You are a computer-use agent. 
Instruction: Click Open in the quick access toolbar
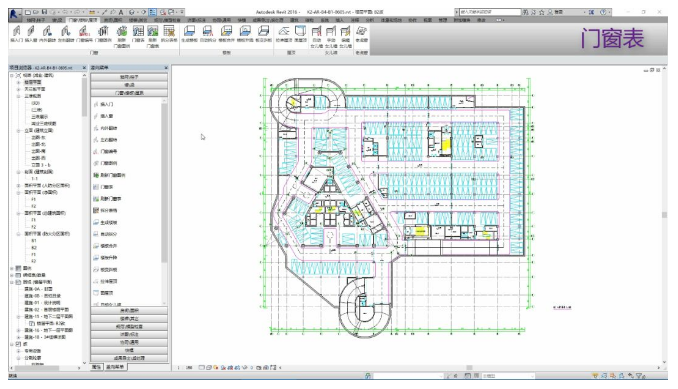coord(36,12)
